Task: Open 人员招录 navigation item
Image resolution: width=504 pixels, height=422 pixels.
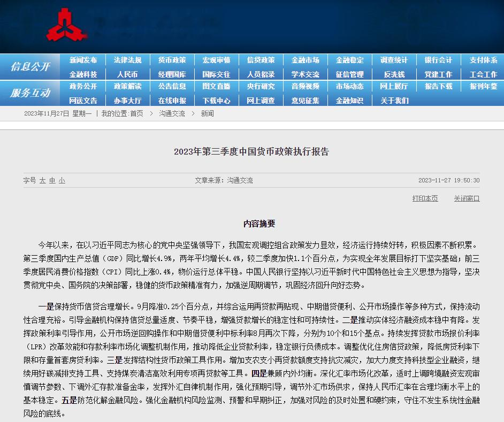Action: pyautogui.click(x=261, y=74)
